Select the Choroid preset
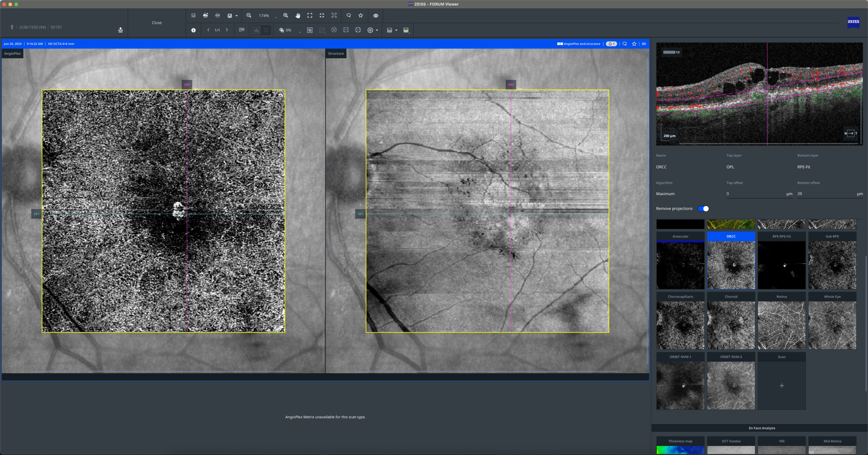The image size is (868, 455). click(731, 321)
